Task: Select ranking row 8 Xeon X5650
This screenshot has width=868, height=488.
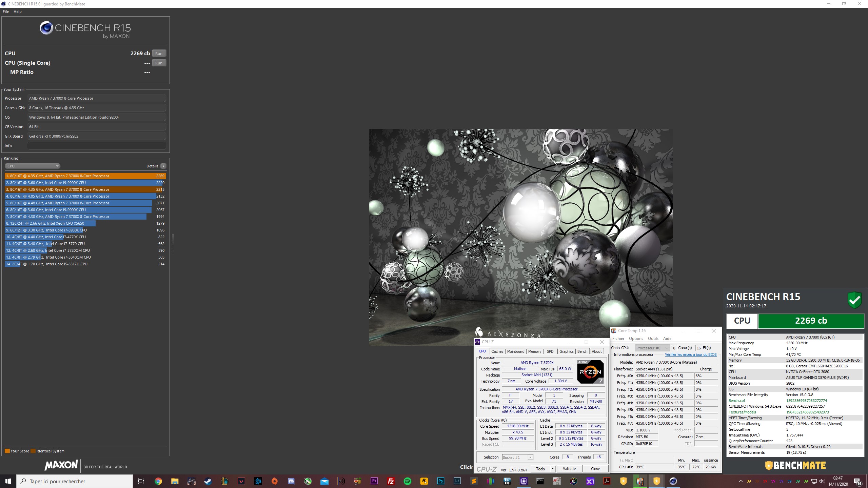Action: pyautogui.click(x=85, y=223)
